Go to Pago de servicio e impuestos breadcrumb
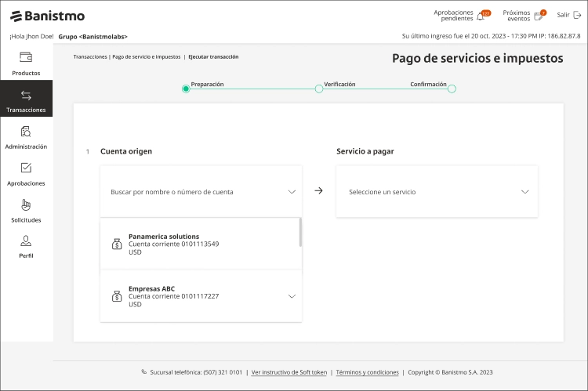 point(147,57)
